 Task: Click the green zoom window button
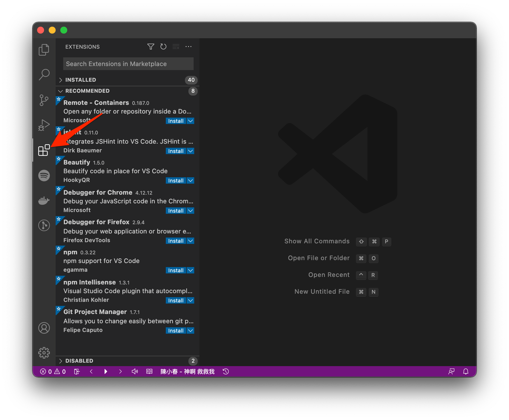[64, 30]
